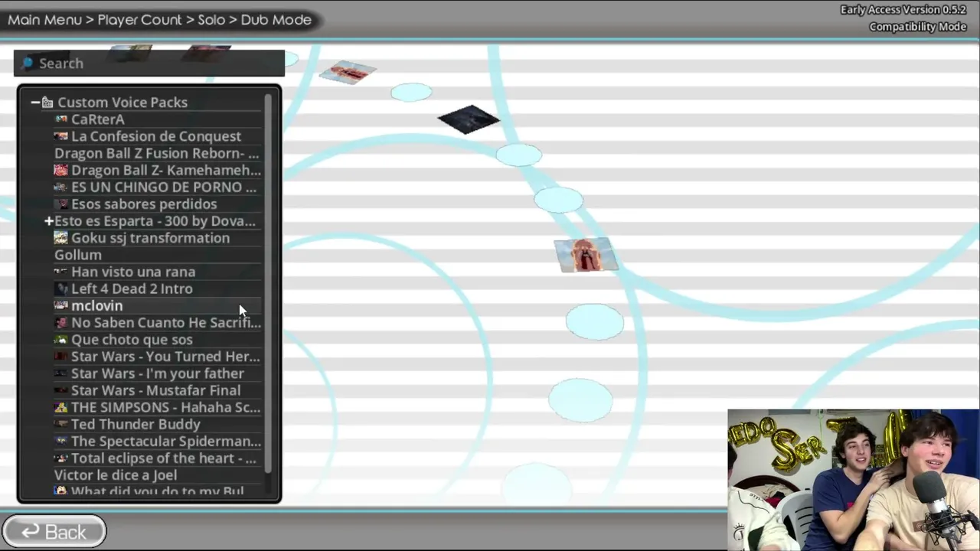Click the CaRterA voice pack thumbnail icon
The image size is (980, 551).
click(61, 119)
